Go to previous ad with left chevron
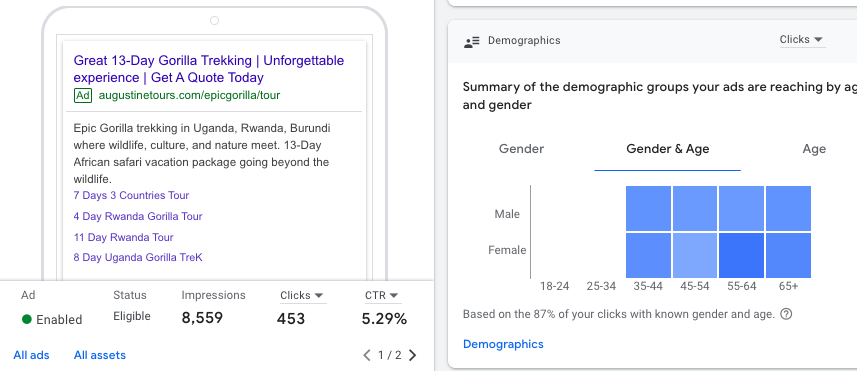The image size is (857, 371). 367,355
